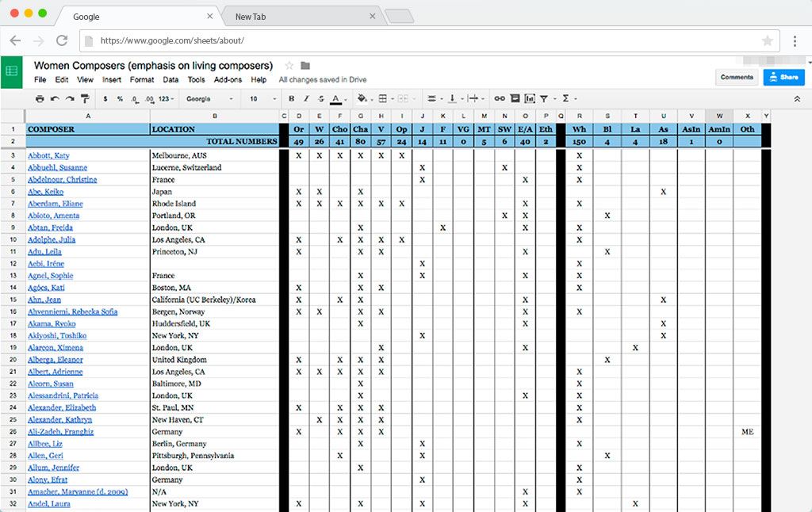Open the Akiyoshi, Toshiko composer link
The height and width of the screenshot is (512, 812).
coord(57,335)
